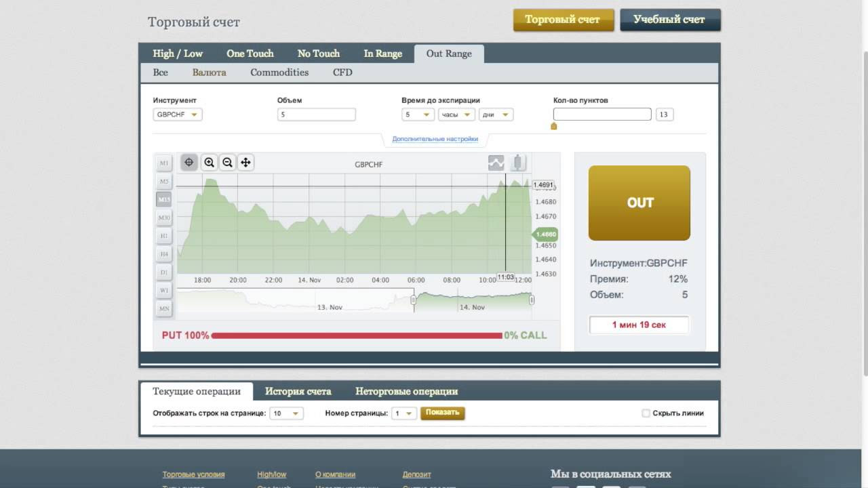Image resolution: width=868 pixels, height=488 pixels.
Task: Click the 'Премия:' label in summary
Action: [609, 279]
